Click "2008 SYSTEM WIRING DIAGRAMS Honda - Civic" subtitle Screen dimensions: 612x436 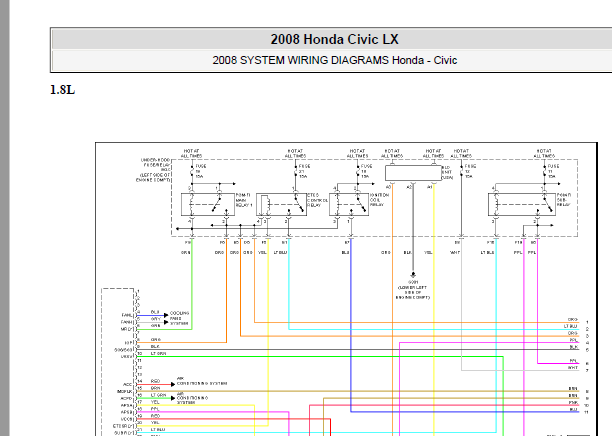pyautogui.click(x=334, y=61)
